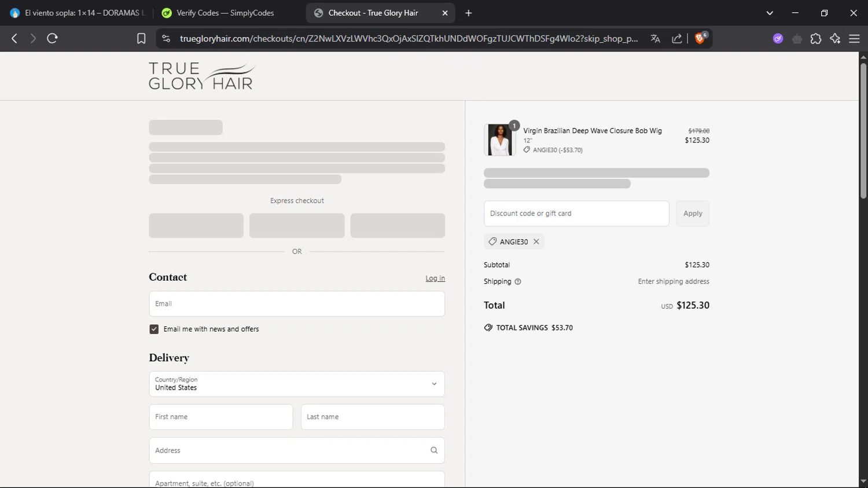Open the extensions puzzle icon
The image size is (868, 488).
coord(816,38)
